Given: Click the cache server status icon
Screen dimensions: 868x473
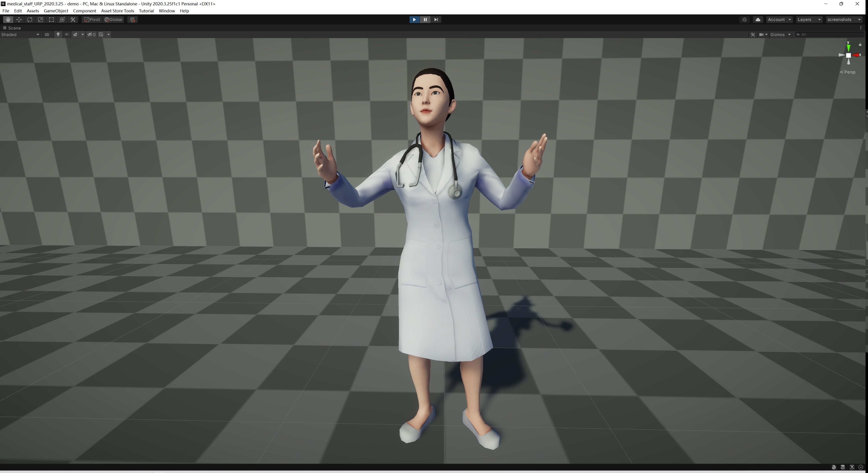Looking at the screenshot, I should pyautogui.click(x=843, y=467).
